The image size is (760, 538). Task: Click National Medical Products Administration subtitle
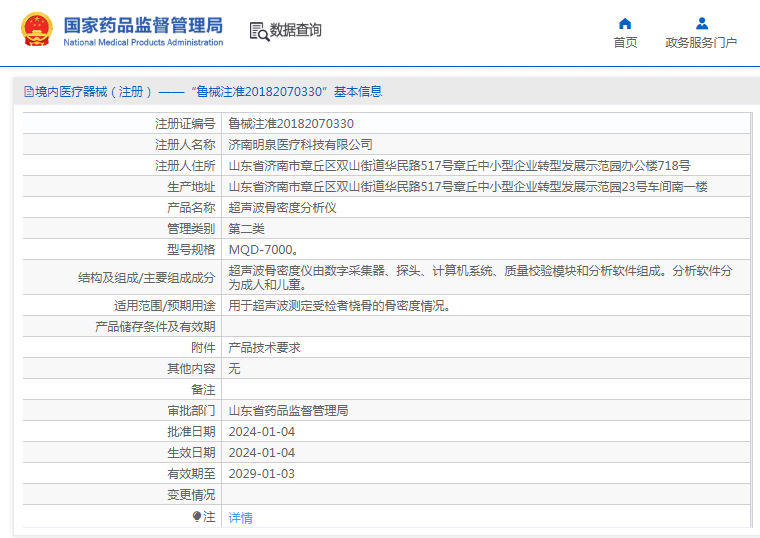tap(143, 43)
